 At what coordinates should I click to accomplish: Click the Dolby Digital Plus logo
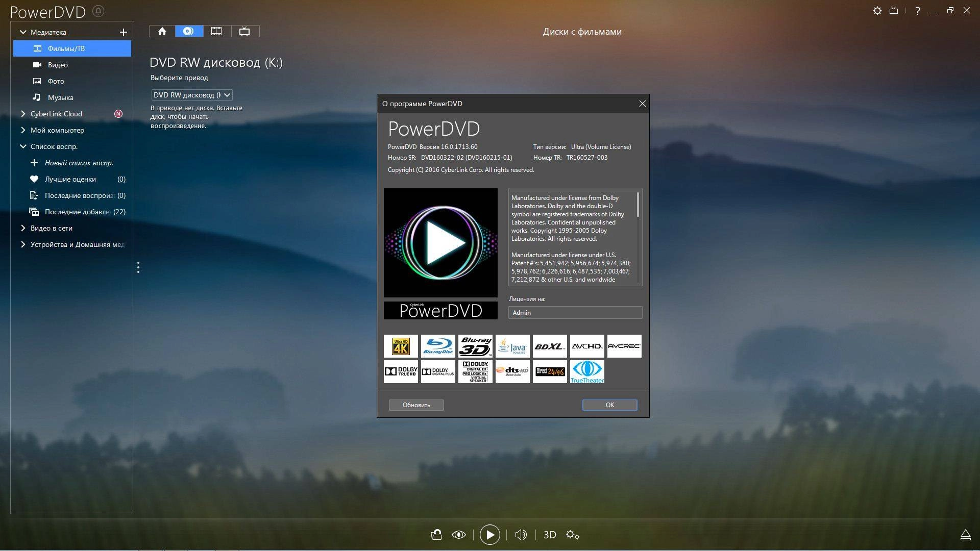click(438, 372)
